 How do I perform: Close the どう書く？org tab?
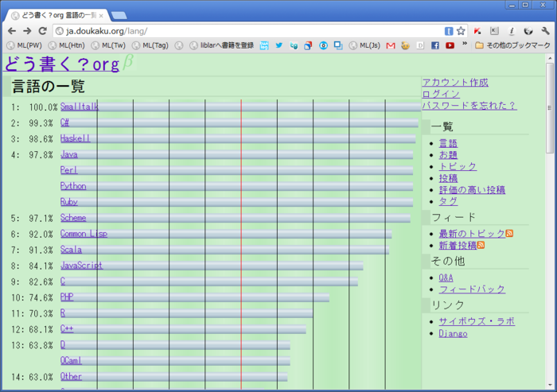[101, 16]
